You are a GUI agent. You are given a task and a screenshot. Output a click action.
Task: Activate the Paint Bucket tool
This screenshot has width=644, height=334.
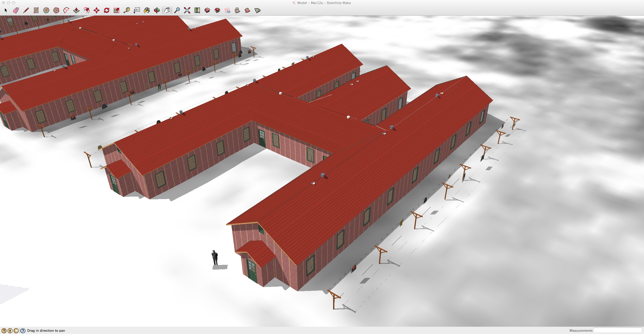(147, 10)
